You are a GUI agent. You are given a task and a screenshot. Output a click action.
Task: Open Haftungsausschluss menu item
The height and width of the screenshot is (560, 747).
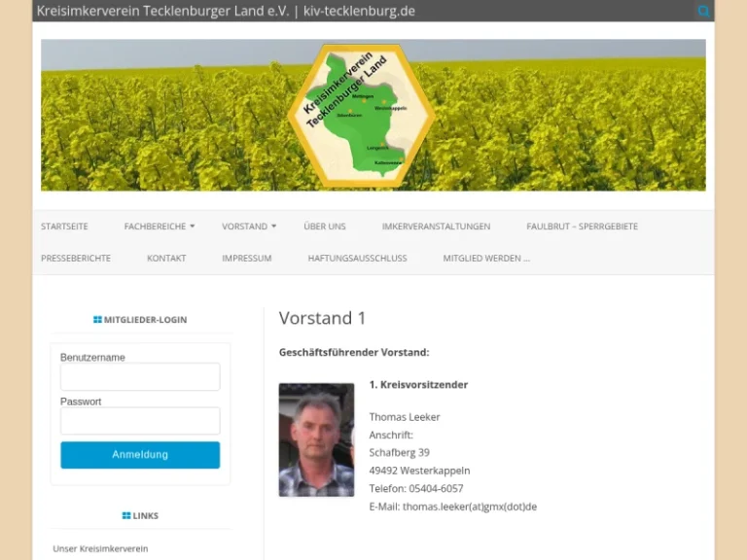click(357, 258)
